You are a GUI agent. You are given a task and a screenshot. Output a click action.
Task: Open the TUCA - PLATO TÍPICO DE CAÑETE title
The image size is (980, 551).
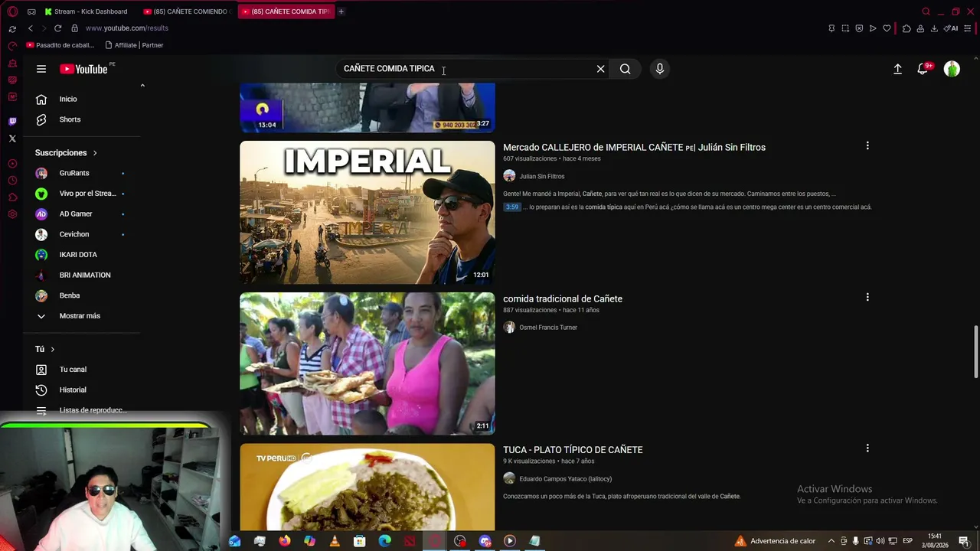(x=573, y=450)
